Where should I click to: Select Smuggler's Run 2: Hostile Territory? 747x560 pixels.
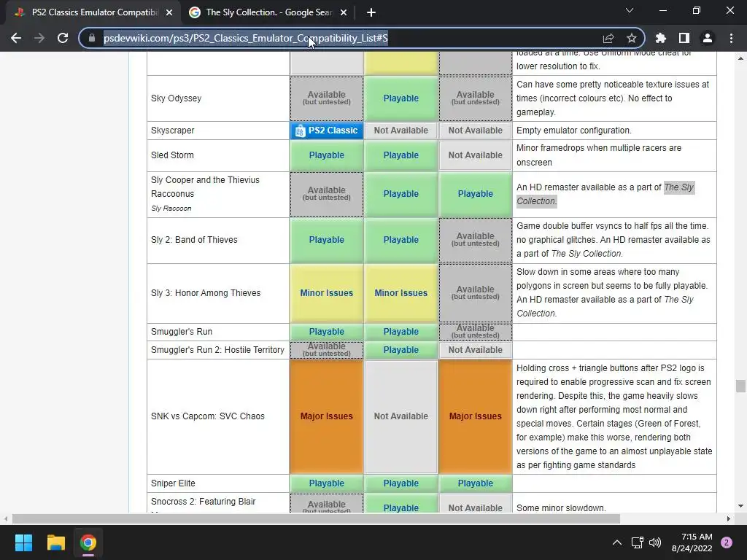click(217, 349)
